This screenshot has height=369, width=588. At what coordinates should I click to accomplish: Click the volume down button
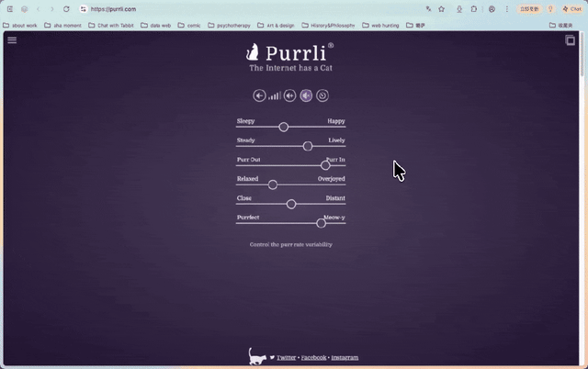point(259,95)
